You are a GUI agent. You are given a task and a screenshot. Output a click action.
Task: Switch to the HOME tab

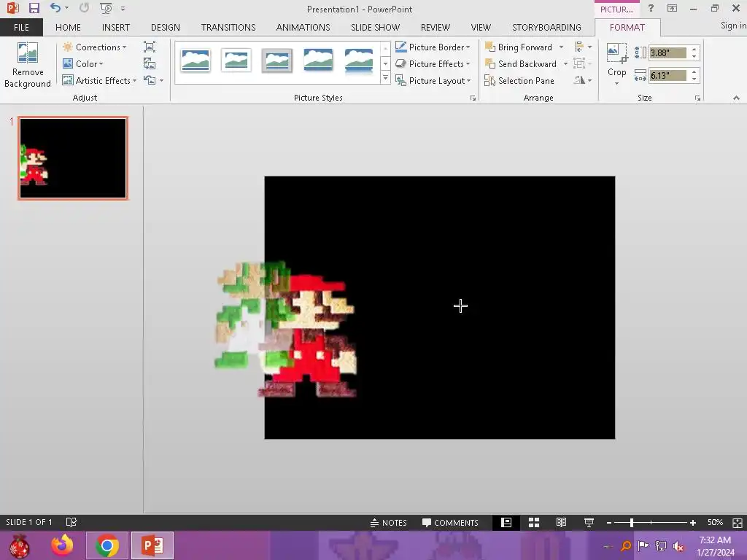[68, 28]
